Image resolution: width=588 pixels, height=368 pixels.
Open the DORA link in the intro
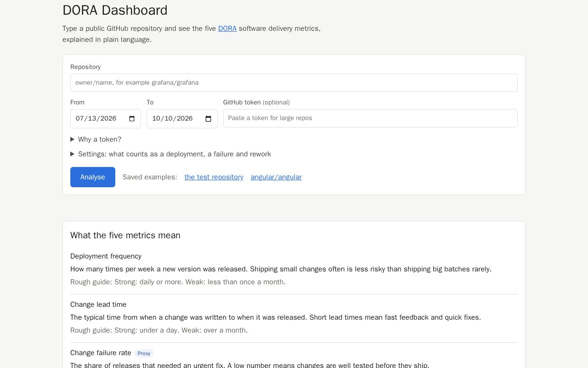click(x=227, y=29)
